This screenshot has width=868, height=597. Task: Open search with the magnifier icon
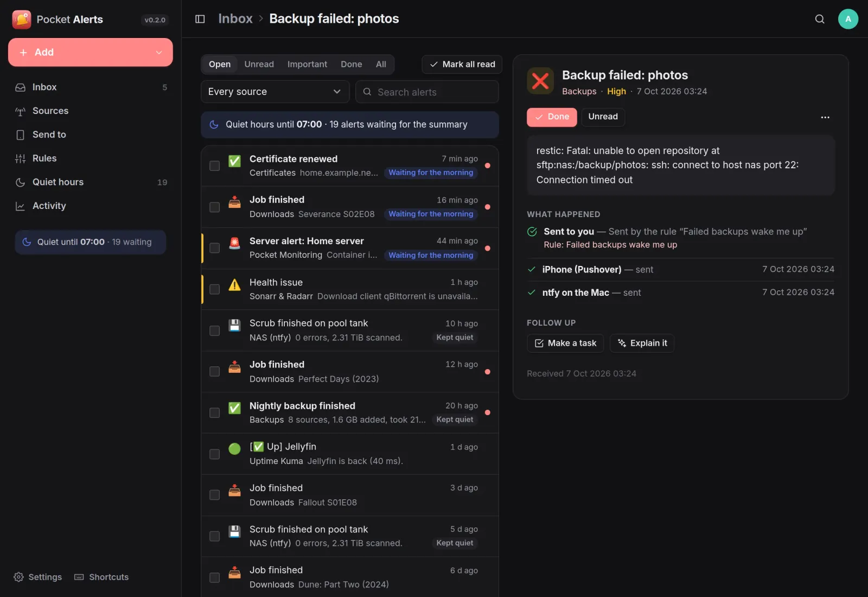pos(820,19)
